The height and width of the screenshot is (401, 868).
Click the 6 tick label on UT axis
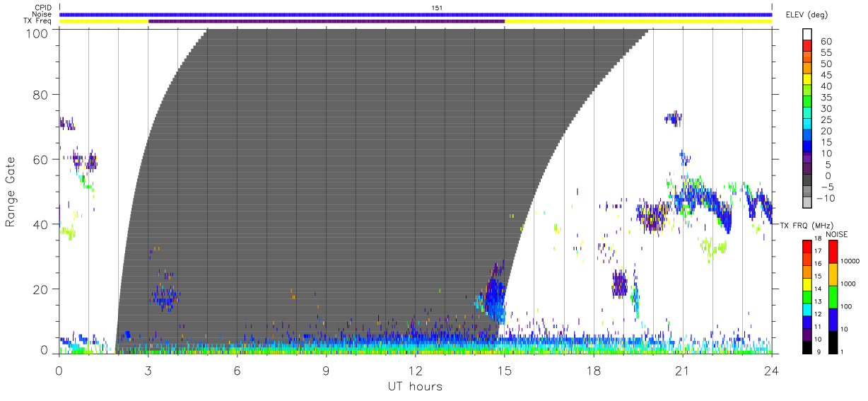[x=237, y=370]
